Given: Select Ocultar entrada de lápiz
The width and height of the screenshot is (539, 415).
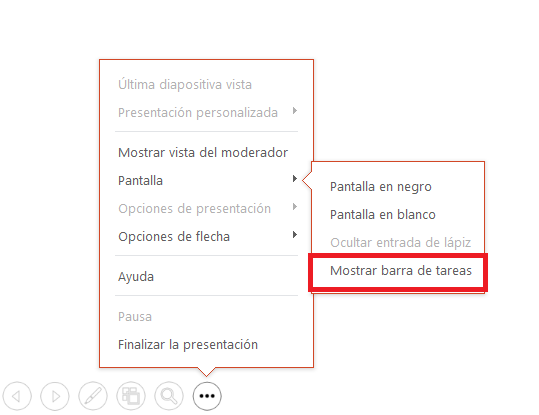Looking at the screenshot, I should [x=400, y=243].
